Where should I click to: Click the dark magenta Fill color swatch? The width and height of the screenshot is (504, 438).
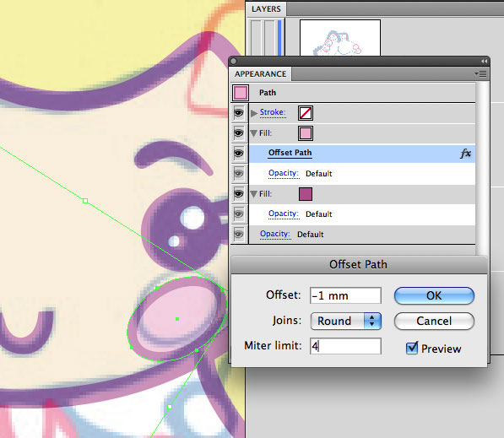(x=306, y=194)
